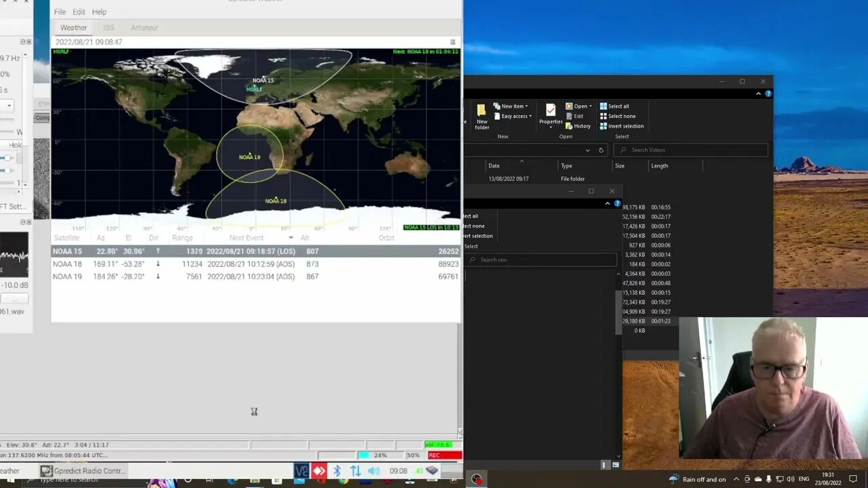This screenshot has width=868, height=488.
Task: Click Select none in Explorer ribbon
Action: (616, 117)
